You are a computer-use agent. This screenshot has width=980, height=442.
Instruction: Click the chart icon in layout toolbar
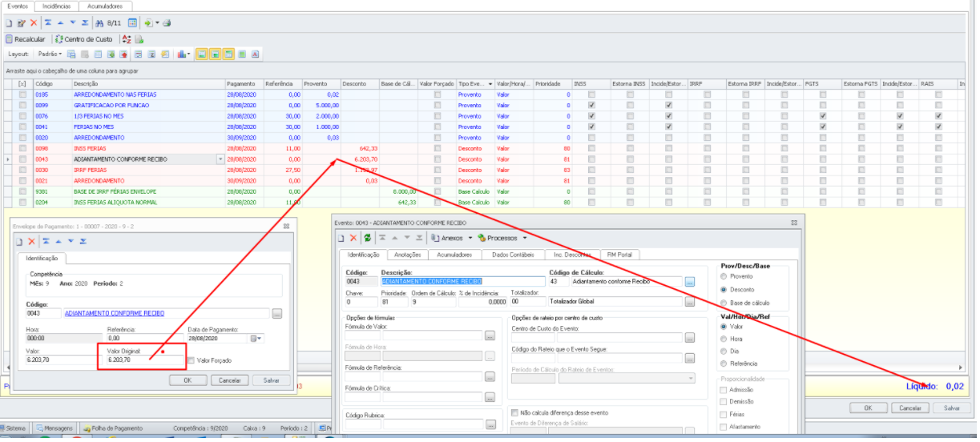tap(182, 54)
